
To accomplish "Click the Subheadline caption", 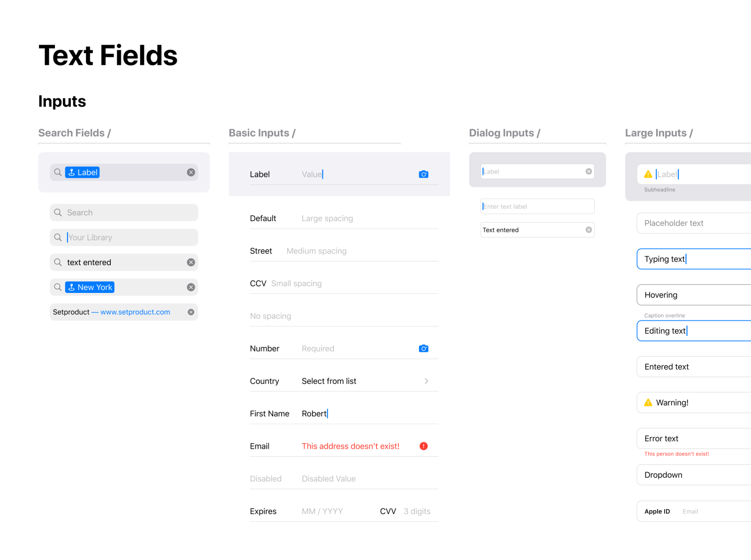I will [x=659, y=190].
